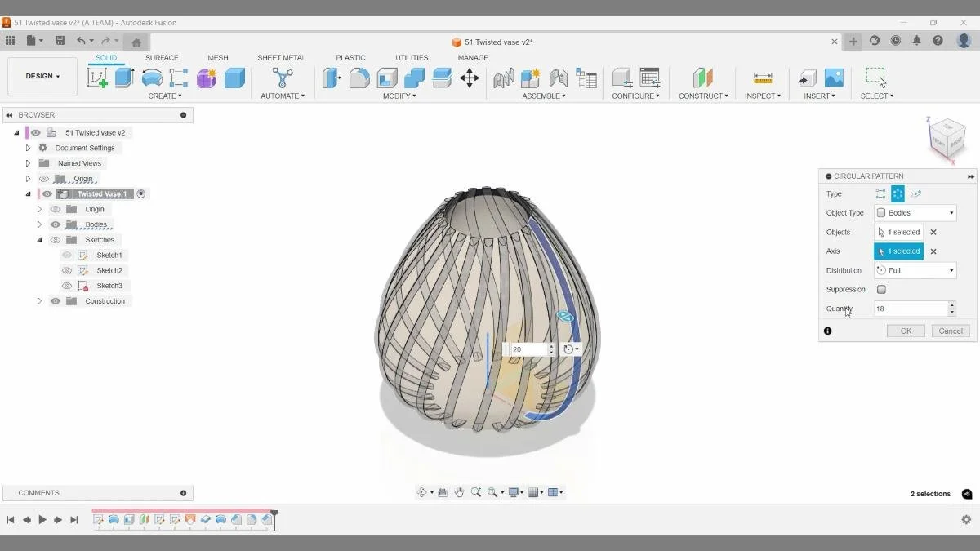Image resolution: width=980 pixels, height=551 pixels.
Task: Open the Distribution Full dropdown
Action: (915, 270)
